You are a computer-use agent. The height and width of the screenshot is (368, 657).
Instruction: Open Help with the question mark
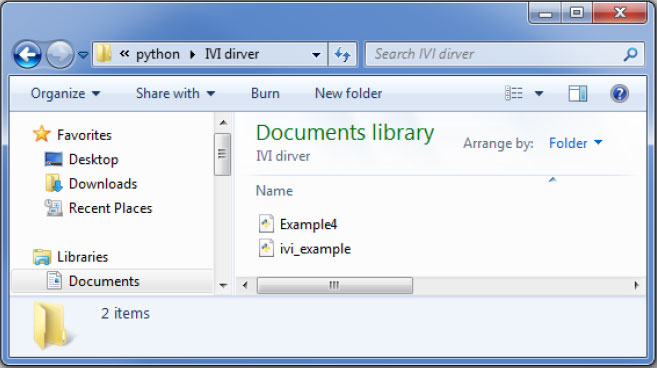pos(619,93)
